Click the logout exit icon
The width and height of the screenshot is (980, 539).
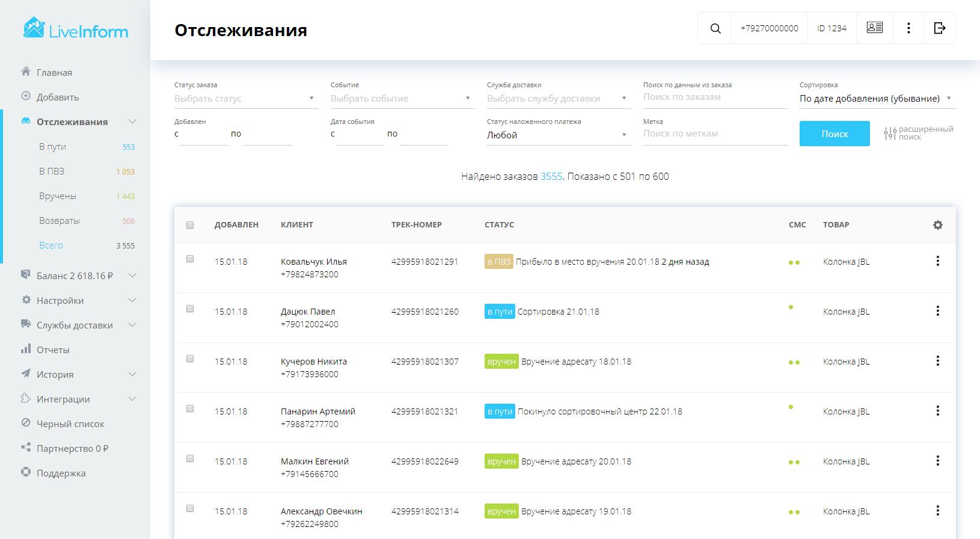[x=939, y=28]
